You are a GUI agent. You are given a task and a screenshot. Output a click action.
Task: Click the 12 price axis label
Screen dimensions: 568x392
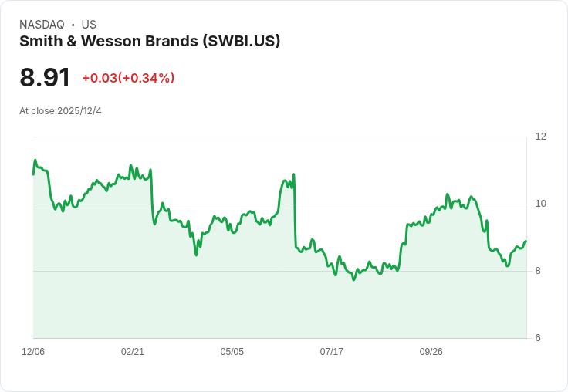pos(541,137)
